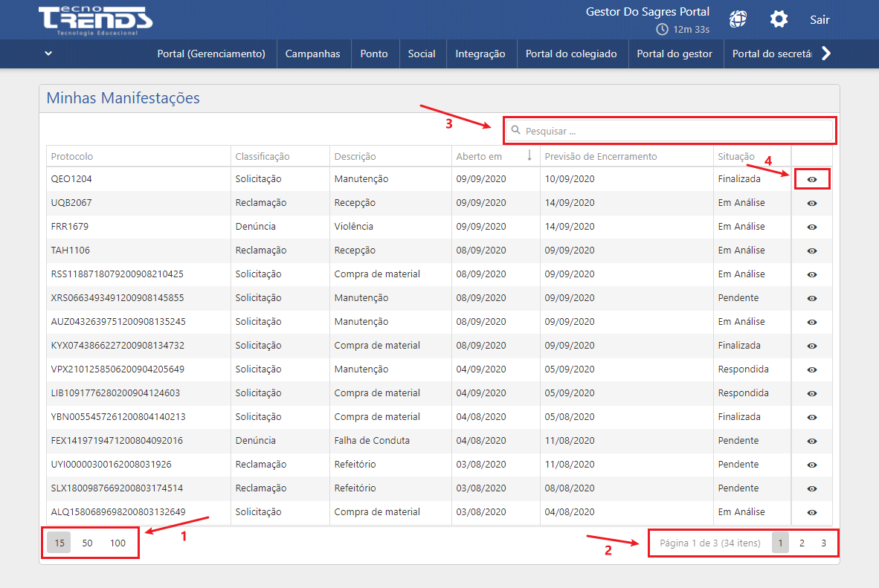Open the Campanhas menu

(312, 54)
